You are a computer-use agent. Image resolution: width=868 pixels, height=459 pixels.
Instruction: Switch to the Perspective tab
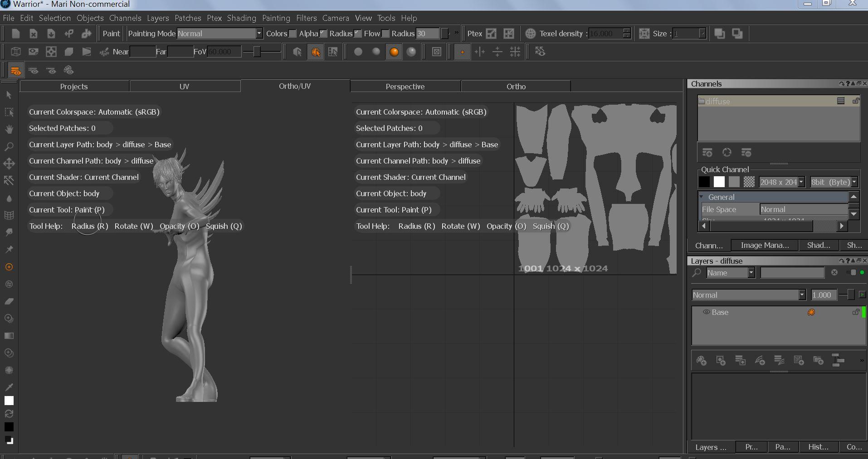pos(405,87)
